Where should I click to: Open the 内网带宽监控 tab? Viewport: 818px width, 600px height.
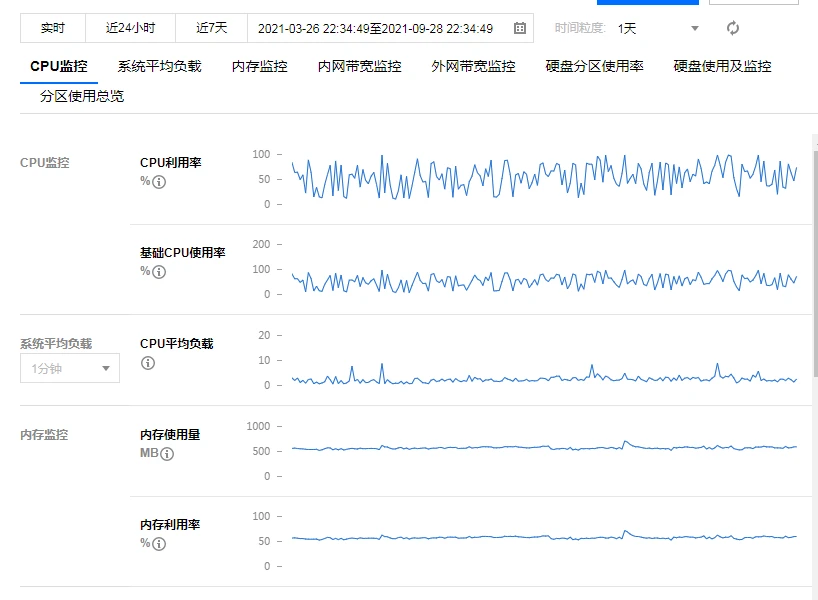pos(359,66)
